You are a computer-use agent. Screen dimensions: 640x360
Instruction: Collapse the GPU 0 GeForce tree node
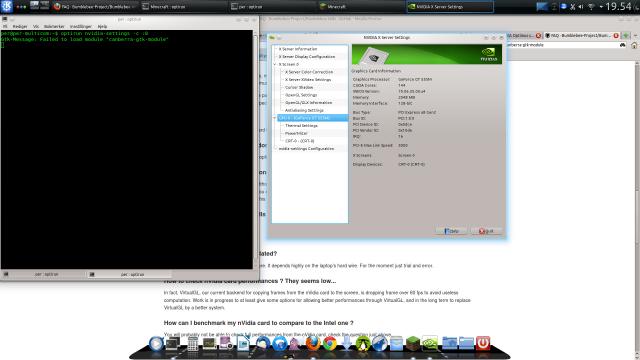275,118
